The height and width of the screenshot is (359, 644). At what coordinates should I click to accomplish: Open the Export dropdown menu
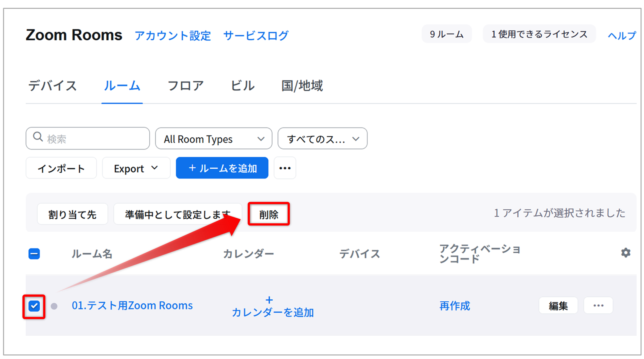[136, 168]
